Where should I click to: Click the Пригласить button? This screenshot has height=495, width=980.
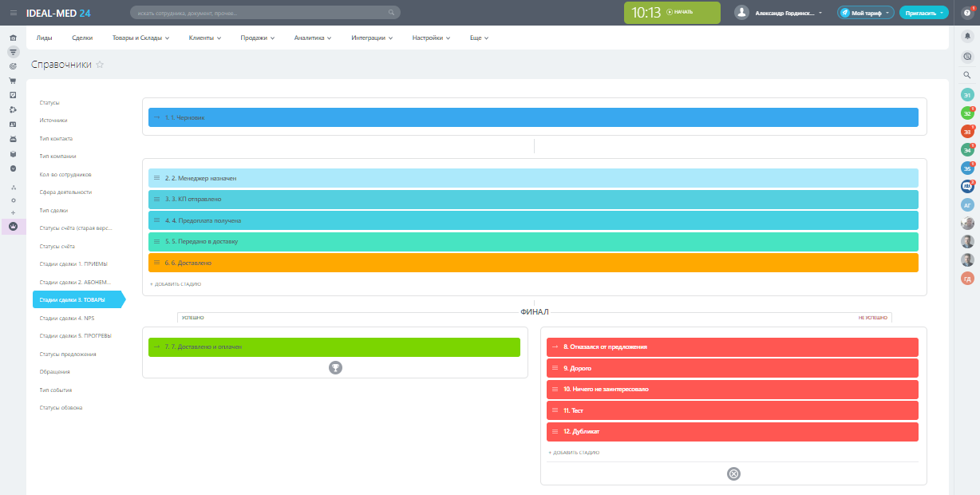tap(923, 13)
